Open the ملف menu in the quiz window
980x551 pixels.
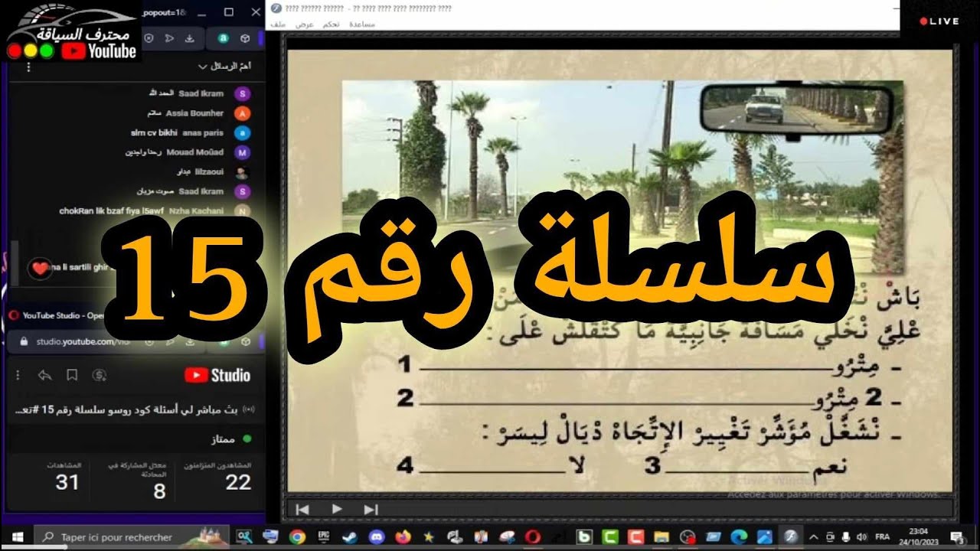[278, 24]
